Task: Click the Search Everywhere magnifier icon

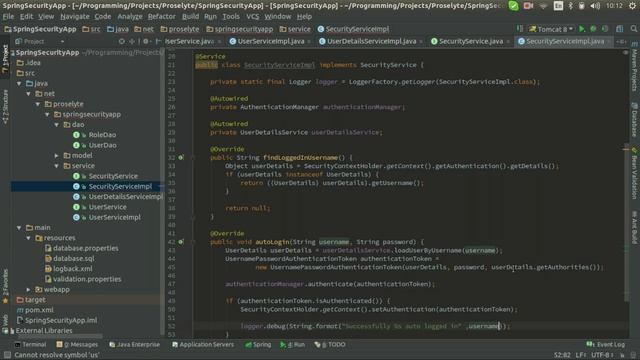Action: [x=633, y=29]
